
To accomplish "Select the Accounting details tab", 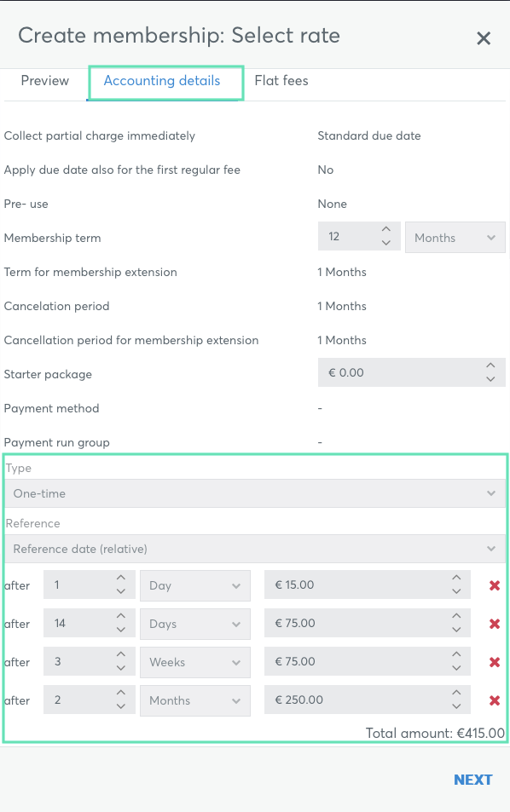I will [x=162, y=81].
